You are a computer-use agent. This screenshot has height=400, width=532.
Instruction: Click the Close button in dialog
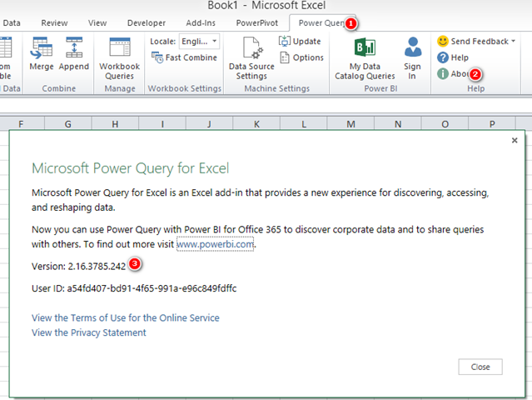click(480, 367)
